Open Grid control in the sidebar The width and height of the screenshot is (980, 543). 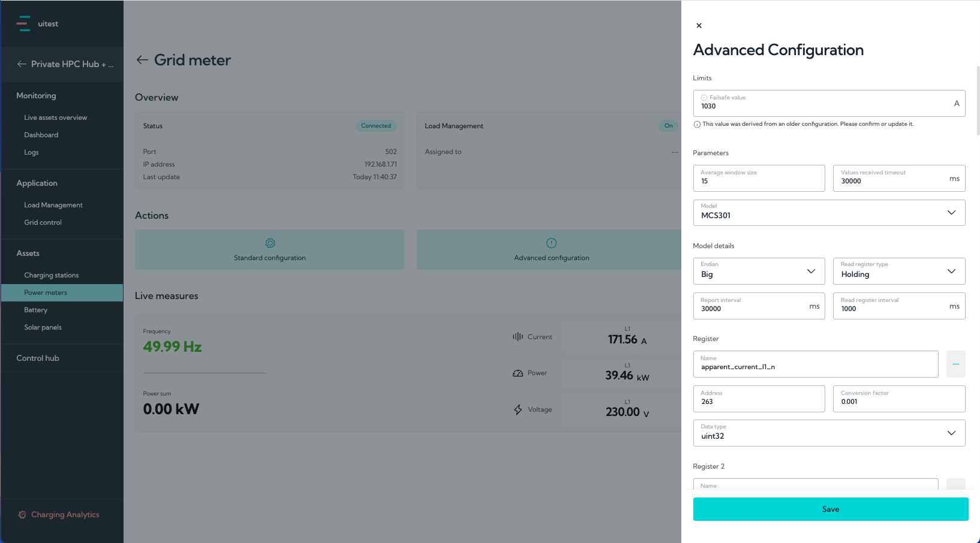[x=43, y=222]
